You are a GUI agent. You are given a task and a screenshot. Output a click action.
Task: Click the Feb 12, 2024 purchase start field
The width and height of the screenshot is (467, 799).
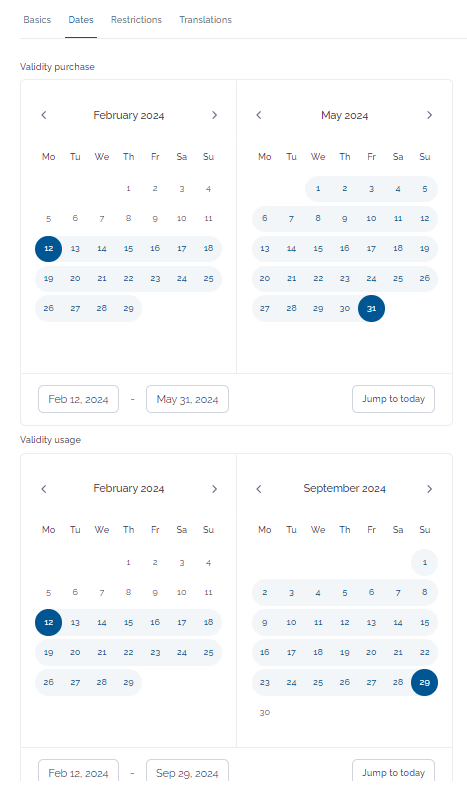click(x=79, y=399)
